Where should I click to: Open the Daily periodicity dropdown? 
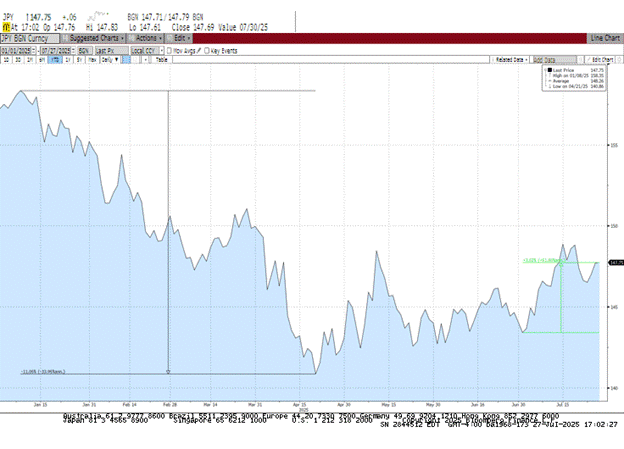point(110,60)
